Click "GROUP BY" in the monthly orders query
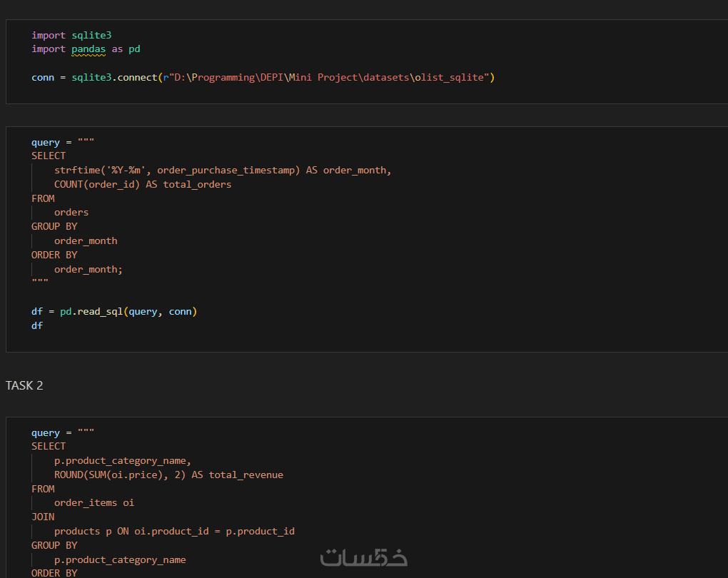This screenshot has height=578, width=728. click(x=54, y=226)
